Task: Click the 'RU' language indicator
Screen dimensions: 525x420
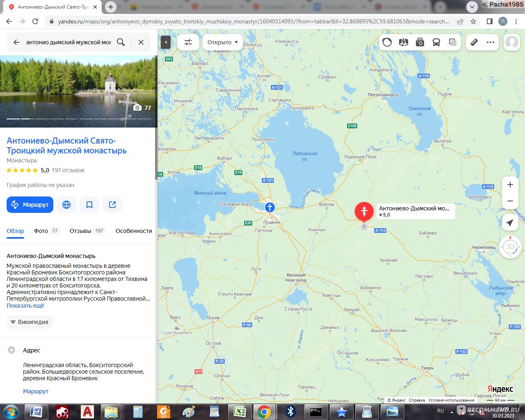Action: point(441,411)
